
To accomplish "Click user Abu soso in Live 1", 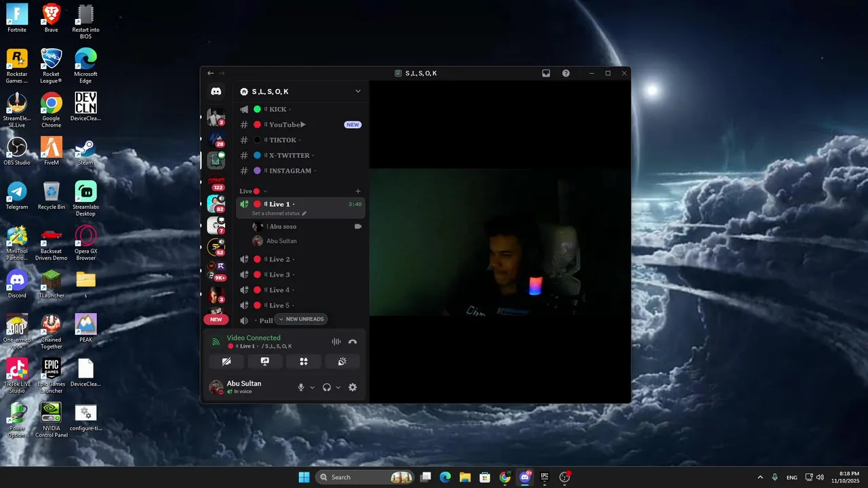I will pos(307,226).
